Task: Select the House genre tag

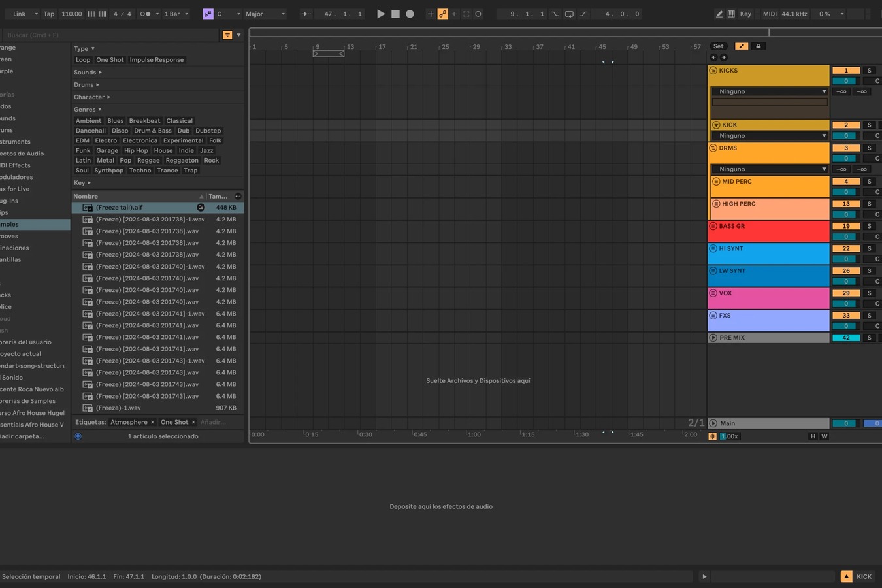Action: tap(163, 150)
